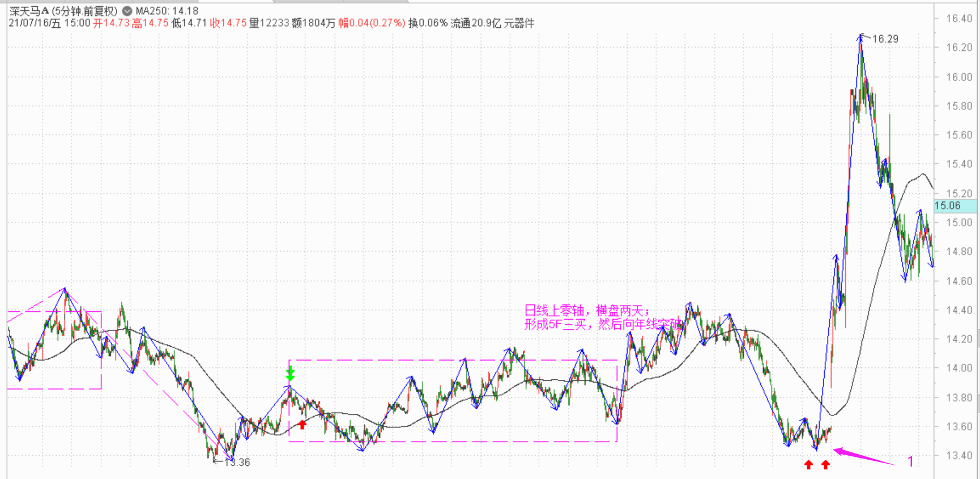This screenshot has height=479, width=980.
Task: Click red up arrow inside dashed consolidation box
Action: pyautogui.click(x=302, y=424)
